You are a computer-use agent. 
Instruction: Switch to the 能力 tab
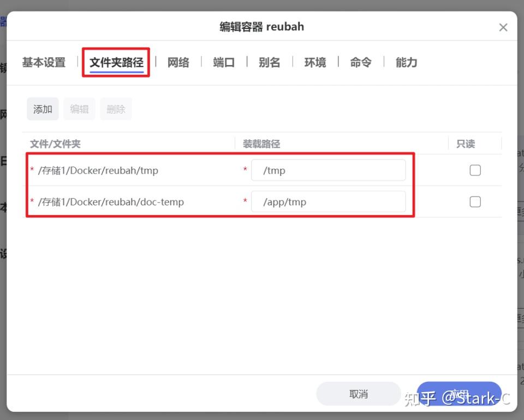[406, 62]
